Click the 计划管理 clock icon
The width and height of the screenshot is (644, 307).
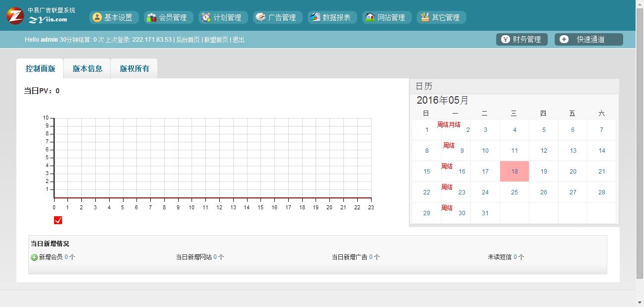pos(206,17)
